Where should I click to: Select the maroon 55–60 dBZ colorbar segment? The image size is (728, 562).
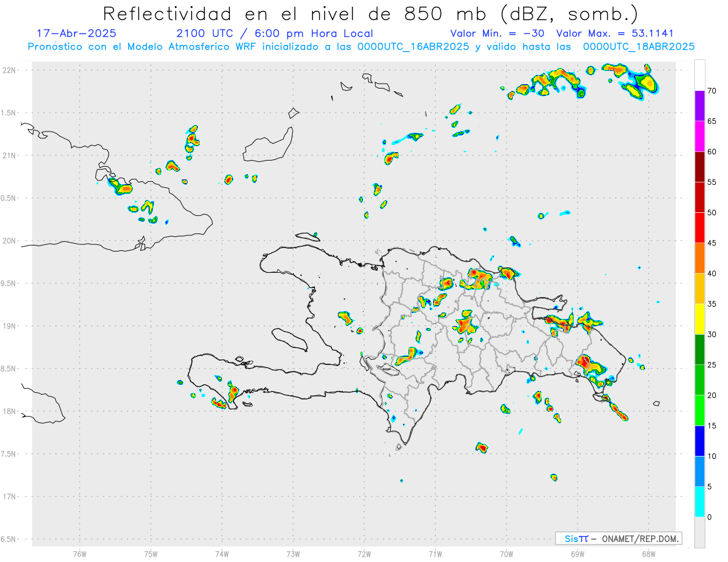pos(699,167)
